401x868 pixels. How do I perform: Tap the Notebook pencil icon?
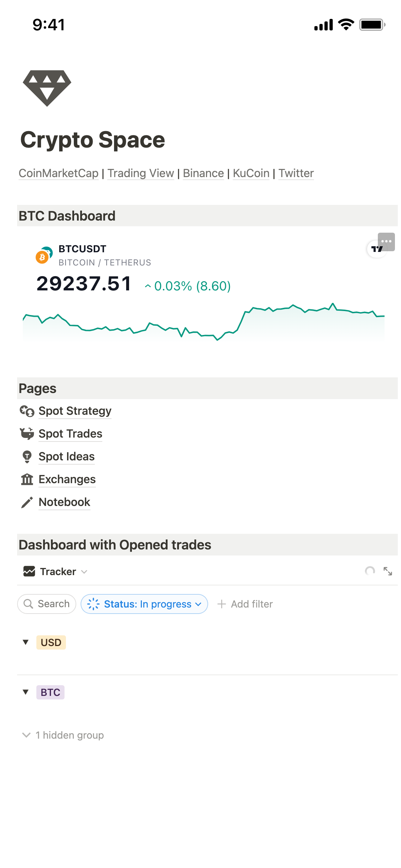(x=27, y=502)
